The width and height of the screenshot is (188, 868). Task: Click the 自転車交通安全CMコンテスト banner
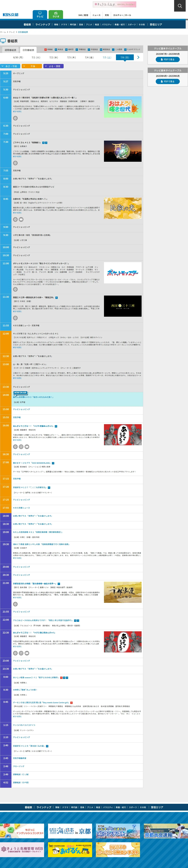pyautogui.click(x=118, y=831)
